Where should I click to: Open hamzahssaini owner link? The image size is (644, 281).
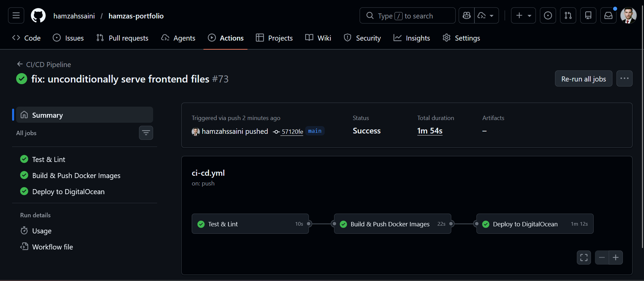74,16
